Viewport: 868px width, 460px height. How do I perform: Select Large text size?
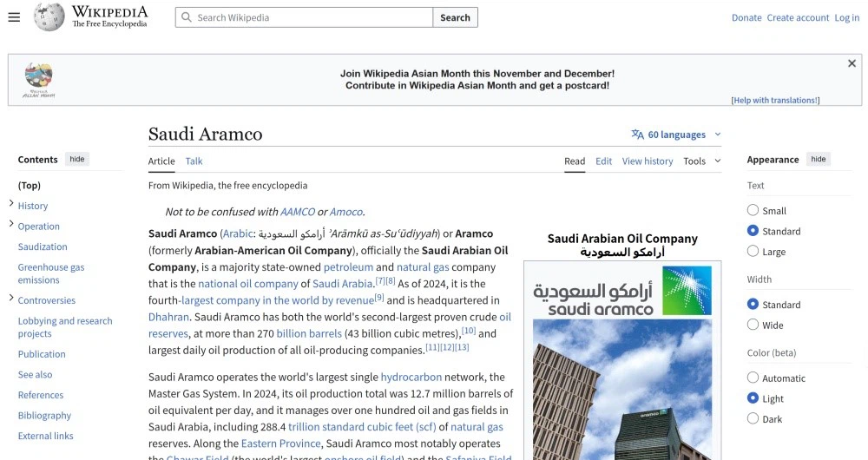coord(753,252)
